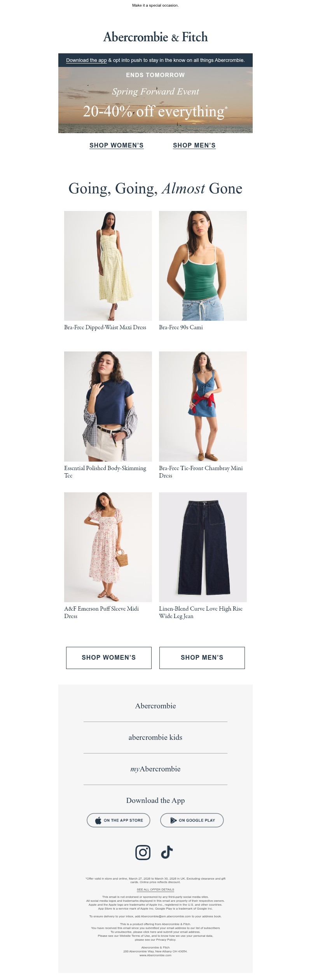Follow the Download the app link
Screen dimensions: 311x980
(86, 60)
